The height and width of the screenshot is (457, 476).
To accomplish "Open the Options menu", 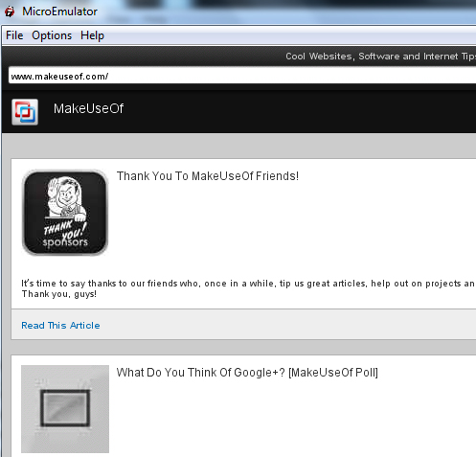I will (x=52, y=35).
